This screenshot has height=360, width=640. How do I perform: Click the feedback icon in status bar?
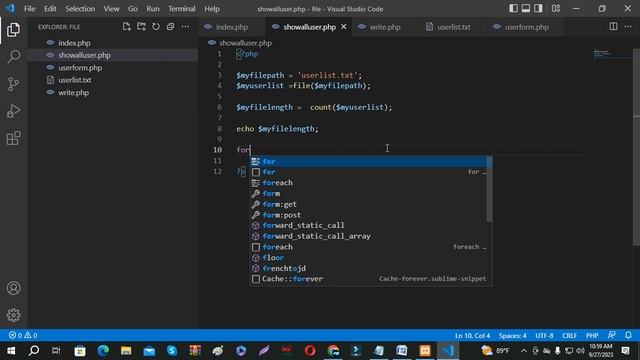[x=611, y=336]
